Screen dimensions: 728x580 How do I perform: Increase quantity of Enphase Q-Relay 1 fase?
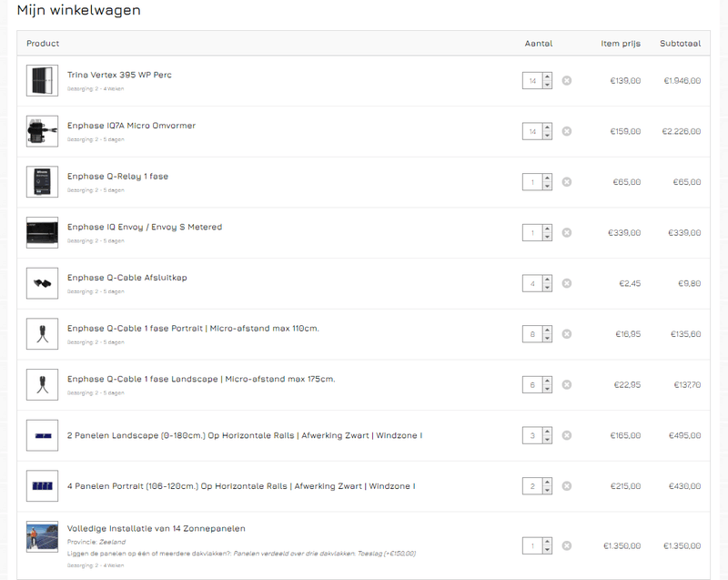548,178
